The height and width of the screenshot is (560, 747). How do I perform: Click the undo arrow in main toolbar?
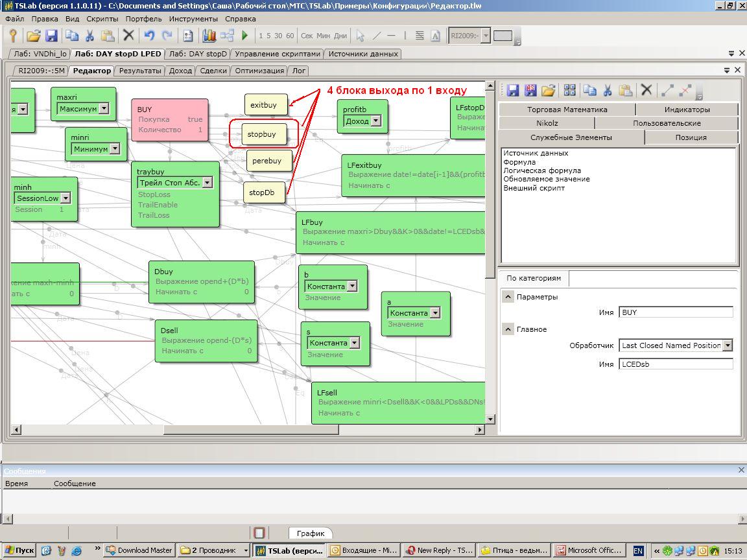[x=149, y=36]
